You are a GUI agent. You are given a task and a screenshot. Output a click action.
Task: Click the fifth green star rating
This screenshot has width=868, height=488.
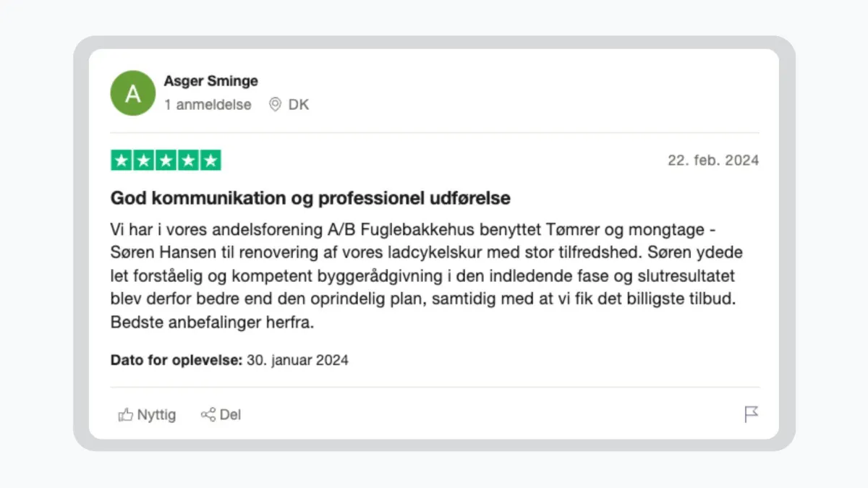pos(210,160)
